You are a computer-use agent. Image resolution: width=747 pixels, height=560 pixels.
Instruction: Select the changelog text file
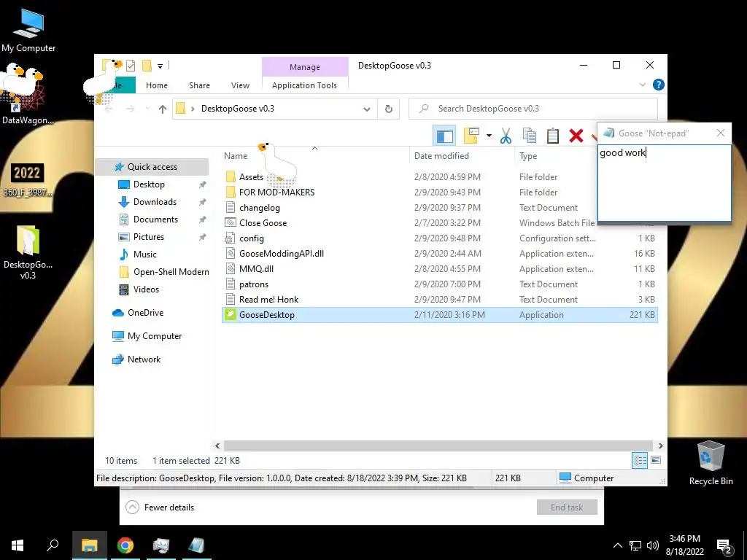pyautogui.click(x=259, y=208)
